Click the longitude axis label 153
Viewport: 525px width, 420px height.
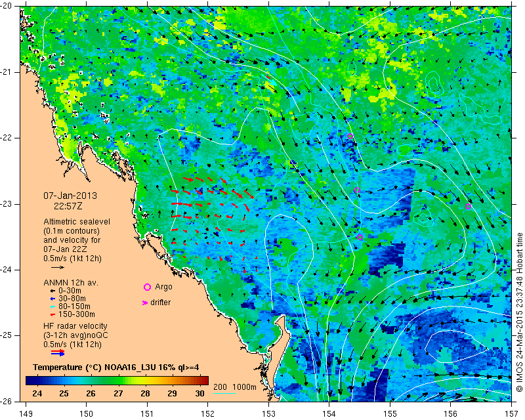coord(268,414)
